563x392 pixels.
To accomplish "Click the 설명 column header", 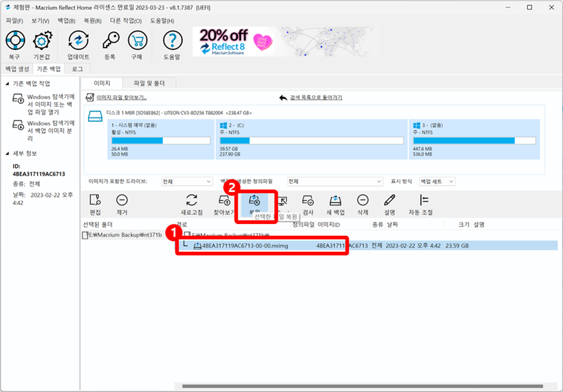I will [x=479, y=225].
